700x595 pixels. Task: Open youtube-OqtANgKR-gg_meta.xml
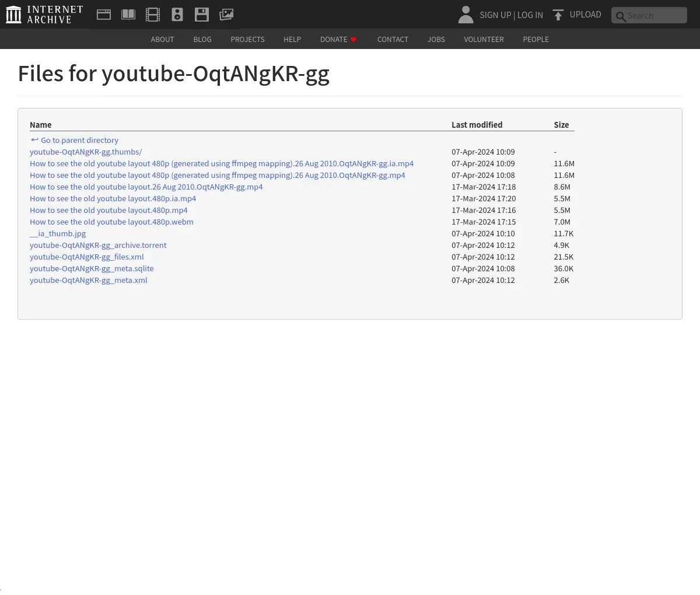click(x=89, y=280)
